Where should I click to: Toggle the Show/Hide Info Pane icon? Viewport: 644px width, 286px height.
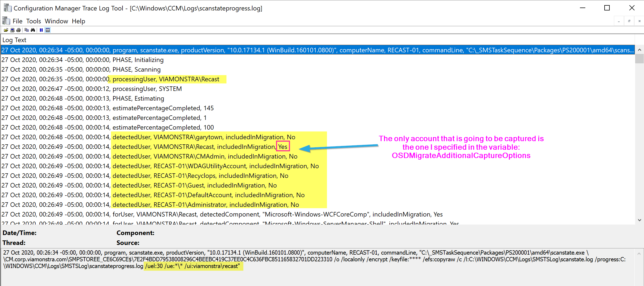[48, 30]
